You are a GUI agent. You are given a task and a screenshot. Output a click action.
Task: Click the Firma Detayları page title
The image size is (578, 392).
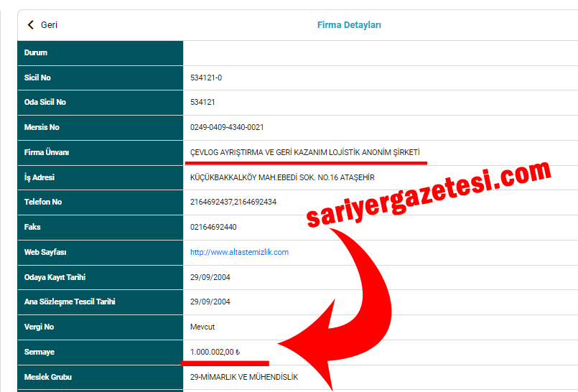[349, 25]
